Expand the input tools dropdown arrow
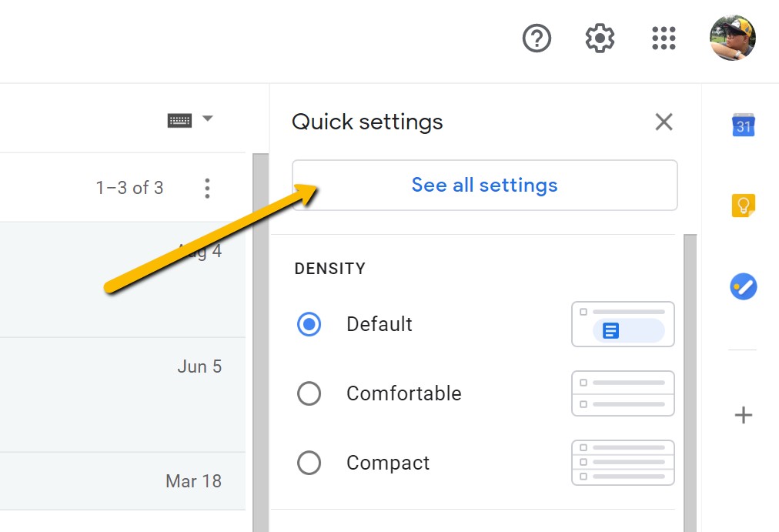This screenshot has width=779, height=532. pos(208,119)
